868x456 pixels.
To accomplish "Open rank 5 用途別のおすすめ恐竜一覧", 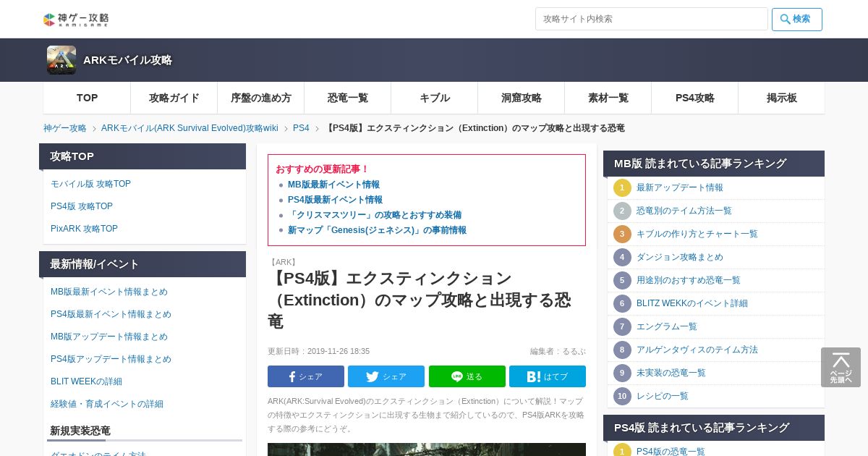I will coord(689,280).
